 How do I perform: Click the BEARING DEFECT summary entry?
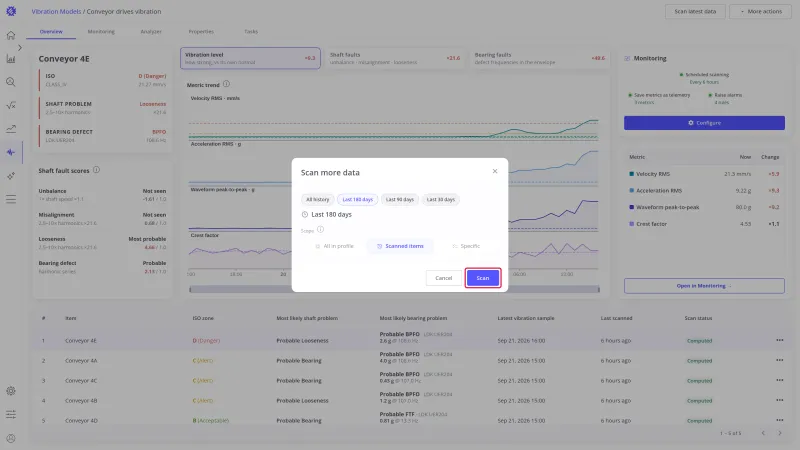(x=104, y=136)
